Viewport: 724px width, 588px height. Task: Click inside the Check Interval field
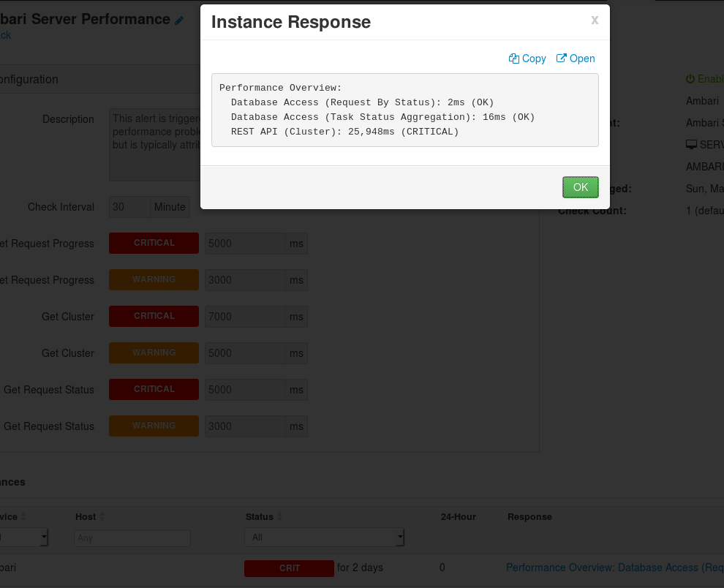coord(129,207)
